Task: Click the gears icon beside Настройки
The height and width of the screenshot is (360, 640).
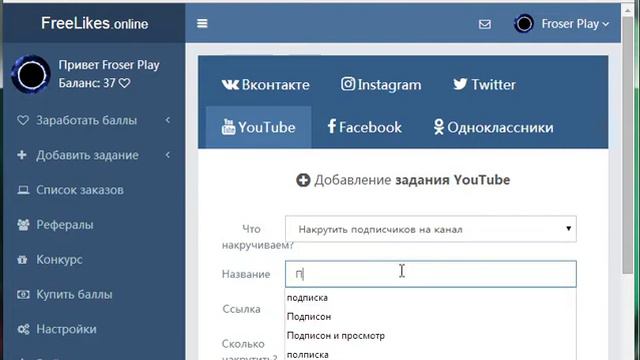Action: pyautogui.click(x=23, y=329)
